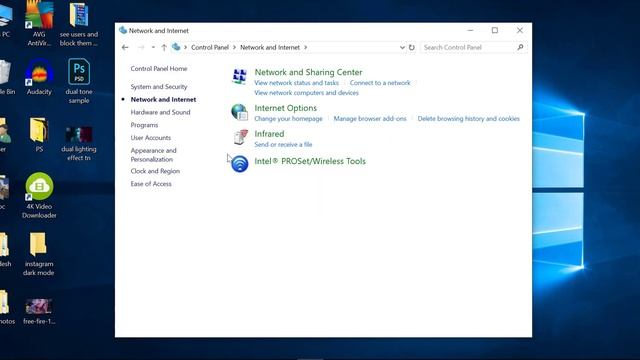Click Control Panel in the breadcrumb
640x360 pixels.
tap(210, 47)
